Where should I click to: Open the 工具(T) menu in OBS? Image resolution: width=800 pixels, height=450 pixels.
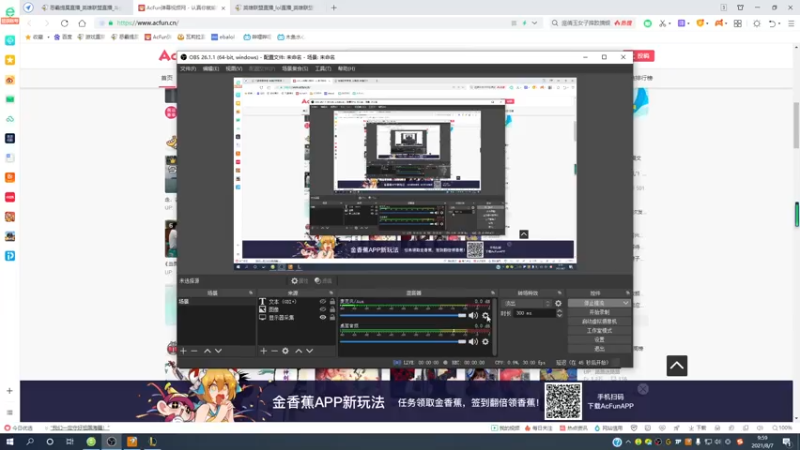tap(323, 68)
